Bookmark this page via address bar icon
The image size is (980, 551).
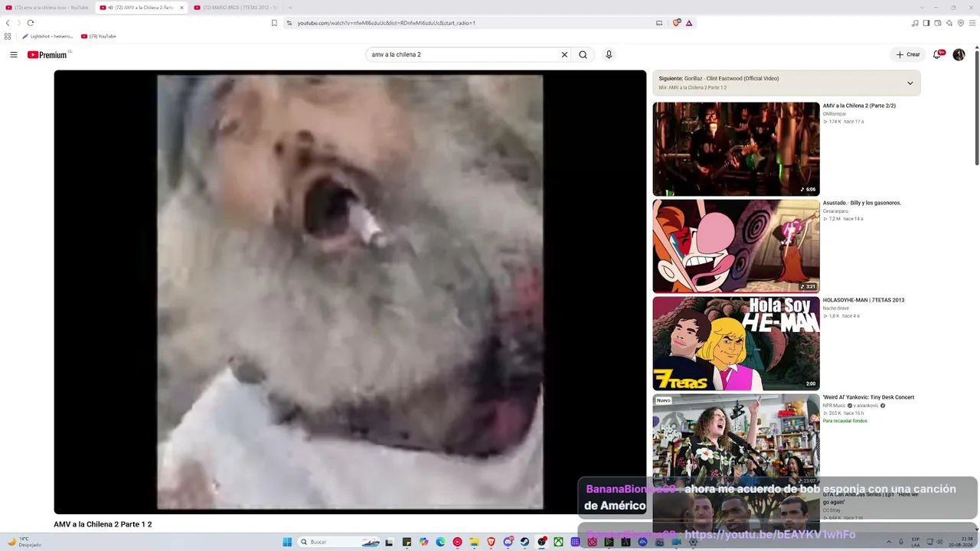click(x=274, y=23)
